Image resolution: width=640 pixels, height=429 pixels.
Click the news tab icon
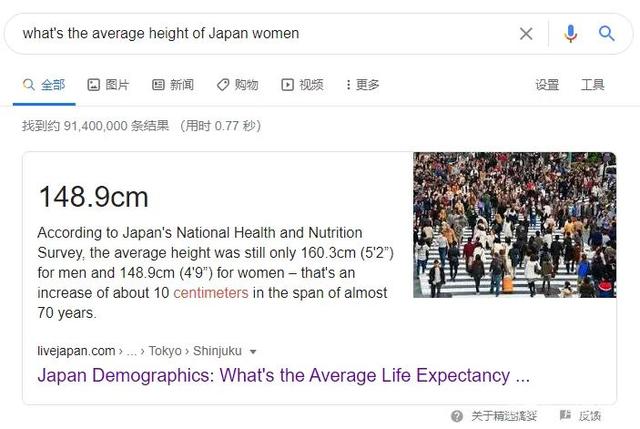click(x=158, y=85)
